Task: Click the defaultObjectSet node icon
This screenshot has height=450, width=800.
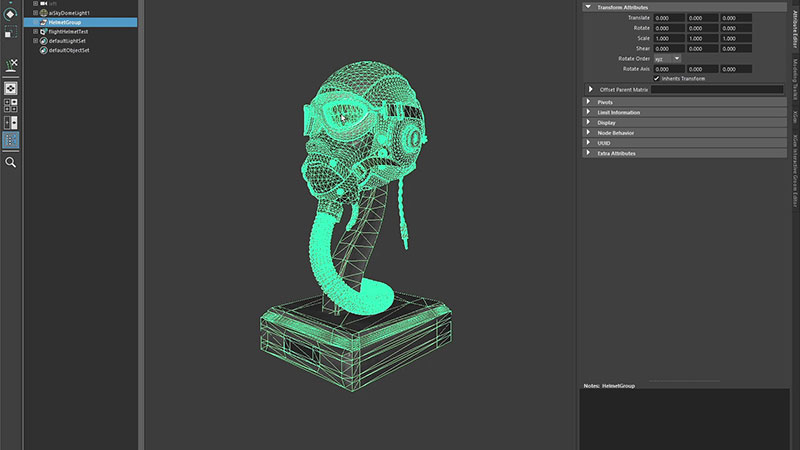Action: click(x=43, y=50)
